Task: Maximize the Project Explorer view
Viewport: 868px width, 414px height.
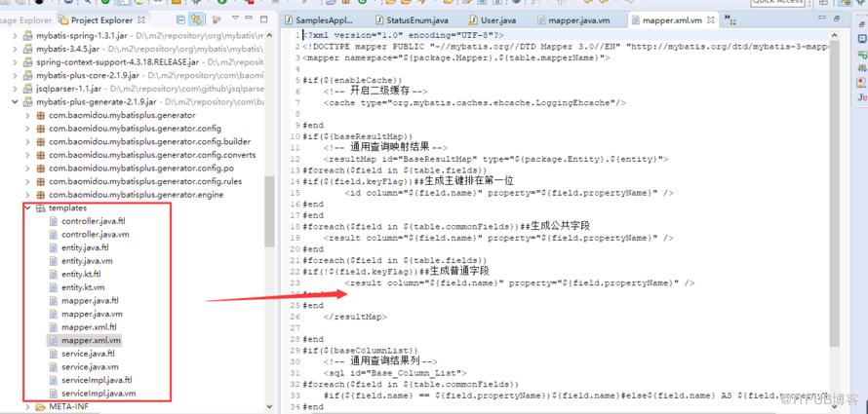Action: pos(264,19)
